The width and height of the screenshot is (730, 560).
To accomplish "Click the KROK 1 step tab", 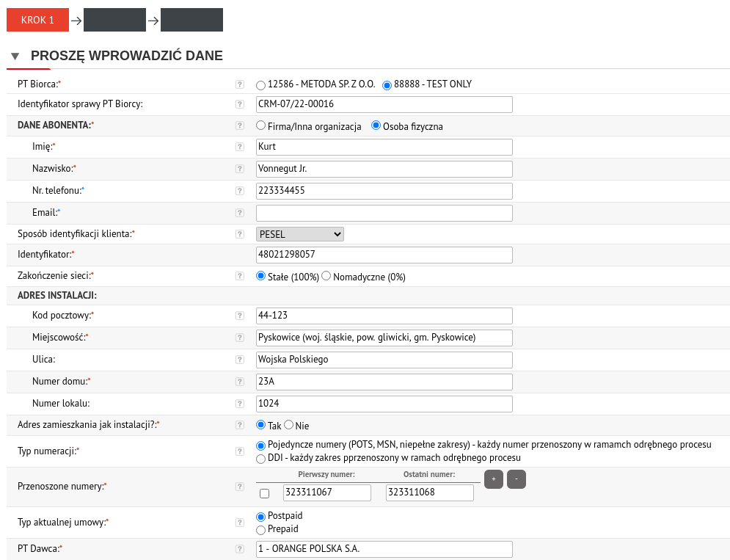I will (x=37, y=20).
